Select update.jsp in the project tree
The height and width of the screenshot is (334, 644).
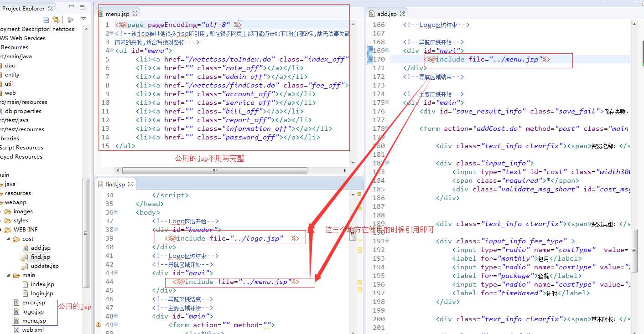[x=45, y=266]
